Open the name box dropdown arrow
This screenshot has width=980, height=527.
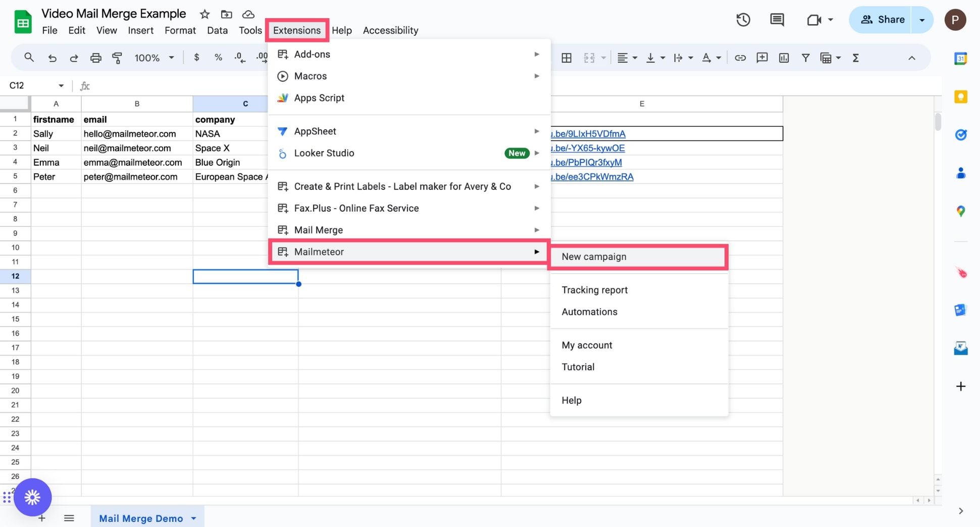[61, 86]
